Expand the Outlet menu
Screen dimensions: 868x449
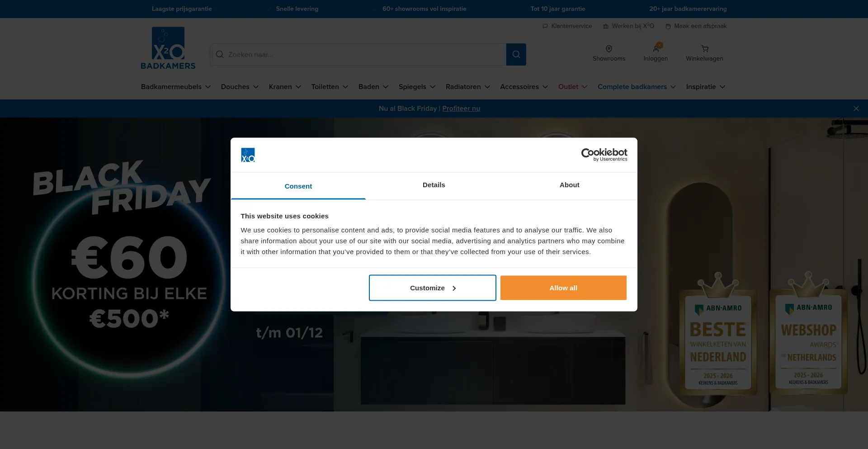tap(572, 87)
